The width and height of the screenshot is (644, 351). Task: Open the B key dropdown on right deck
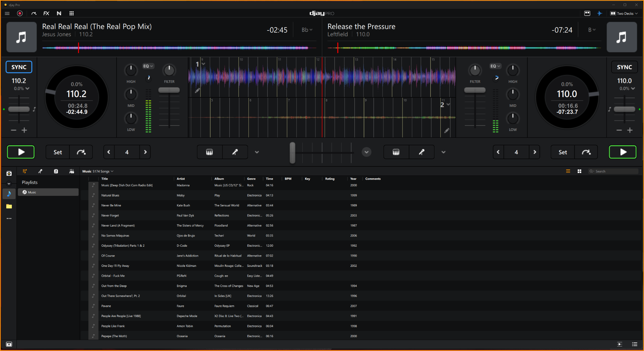coord(592,30)
